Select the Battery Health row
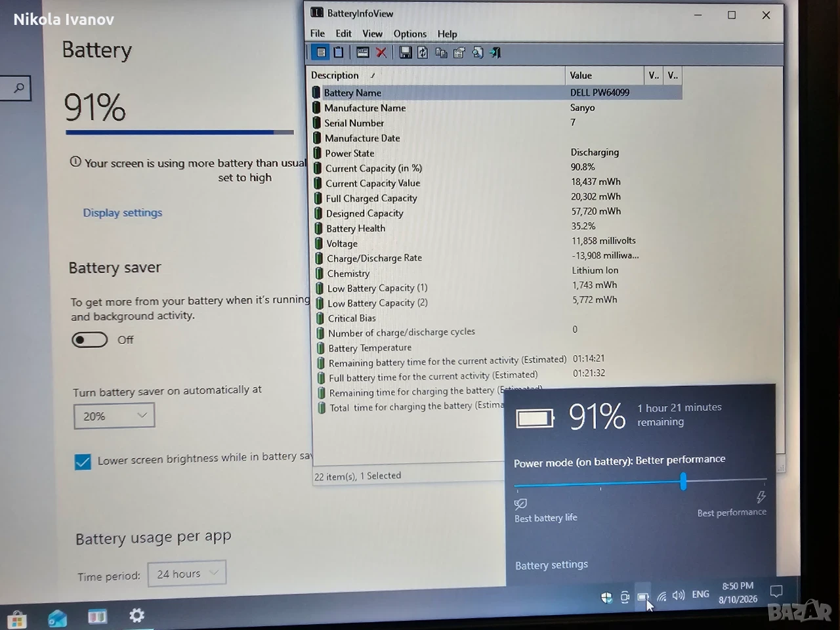Screen dimensions: 840x630 tap(498, 228)
